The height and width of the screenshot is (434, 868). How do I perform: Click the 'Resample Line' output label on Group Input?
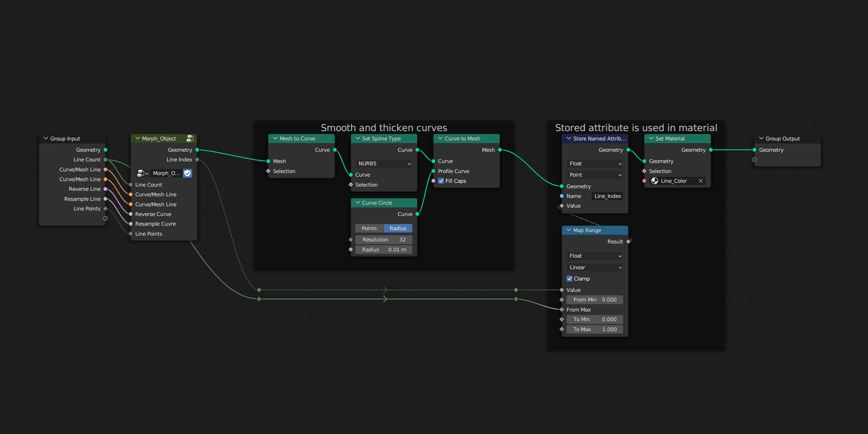tap(82, 199)
